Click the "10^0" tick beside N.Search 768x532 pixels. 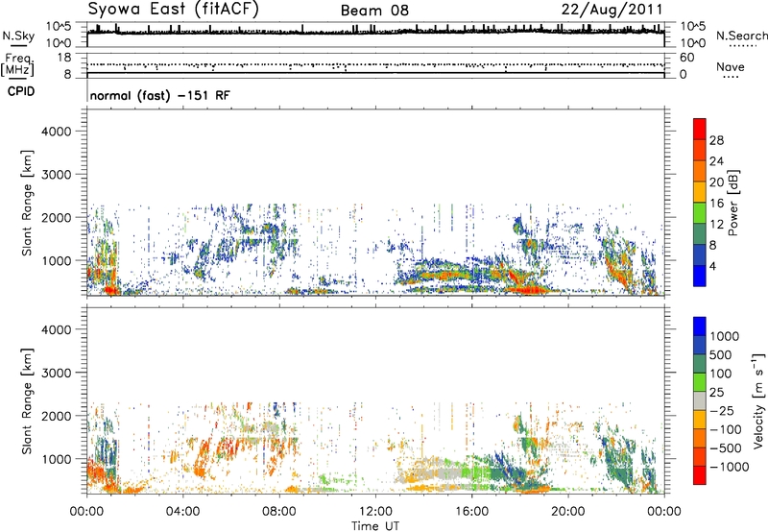coord(693,43)
